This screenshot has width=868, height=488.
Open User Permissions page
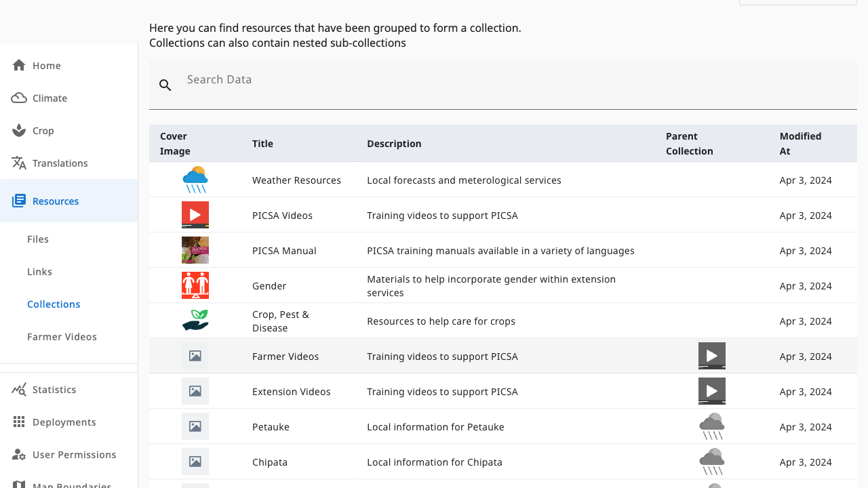click(68, 454)
